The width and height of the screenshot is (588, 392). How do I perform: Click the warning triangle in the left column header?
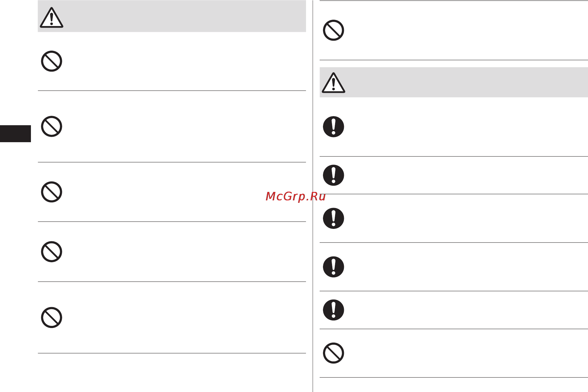[52, 18]
